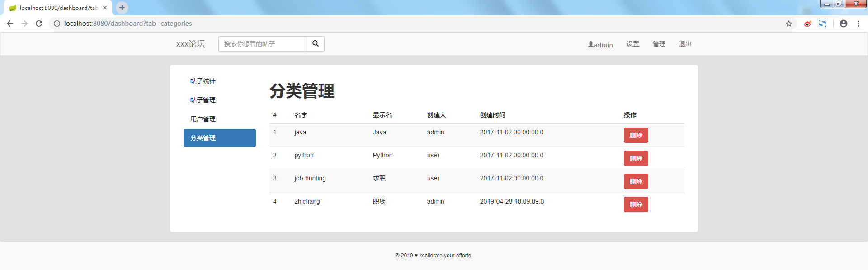The image size is (868, 270).
Task: Click 退出 to log out
Action: [x=685, y=44]
